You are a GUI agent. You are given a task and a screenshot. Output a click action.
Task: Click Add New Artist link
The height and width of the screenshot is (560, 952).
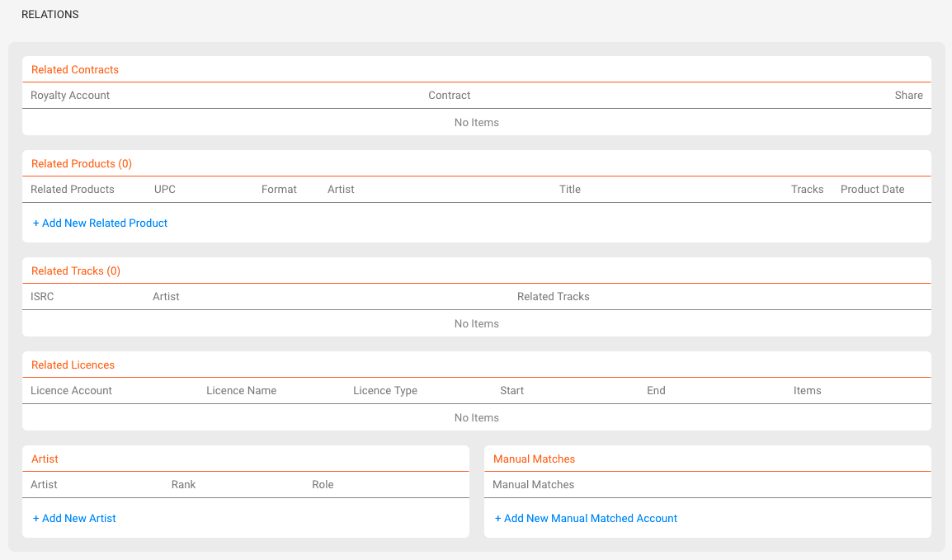click(x=74, y=519)
